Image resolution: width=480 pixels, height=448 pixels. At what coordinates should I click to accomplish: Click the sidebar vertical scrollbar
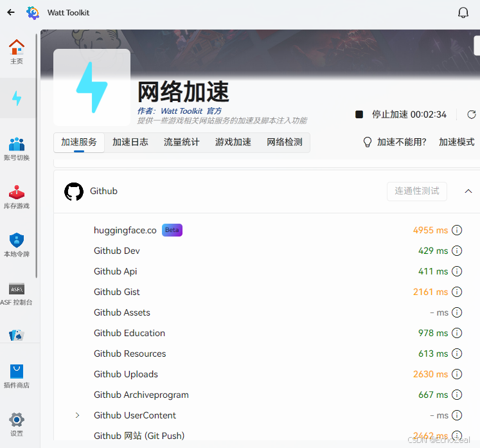37,156
